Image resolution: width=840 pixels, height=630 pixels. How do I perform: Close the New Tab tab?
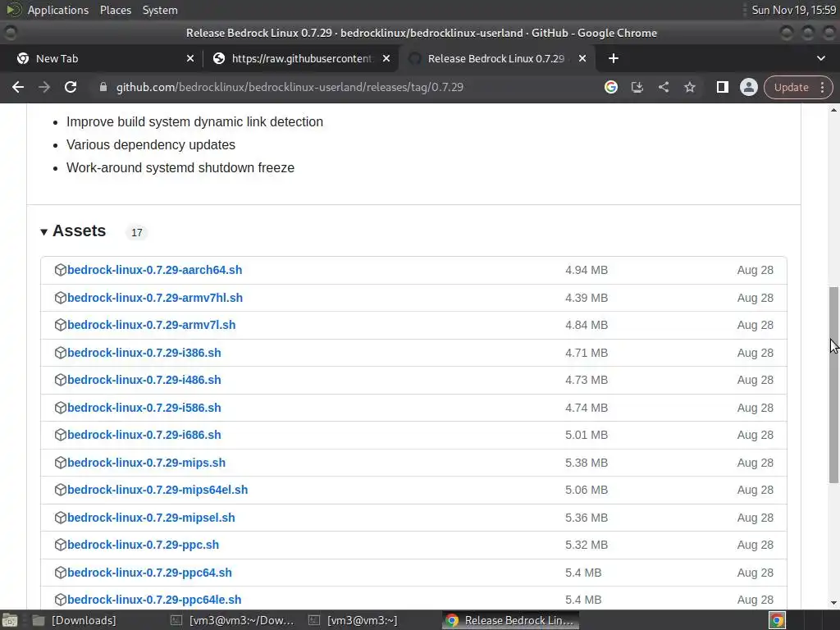[190, 58]
